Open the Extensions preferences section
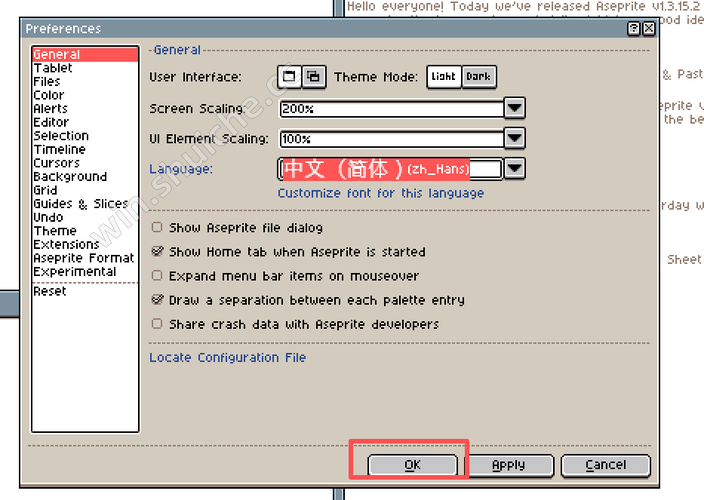 tap(85, 244)
